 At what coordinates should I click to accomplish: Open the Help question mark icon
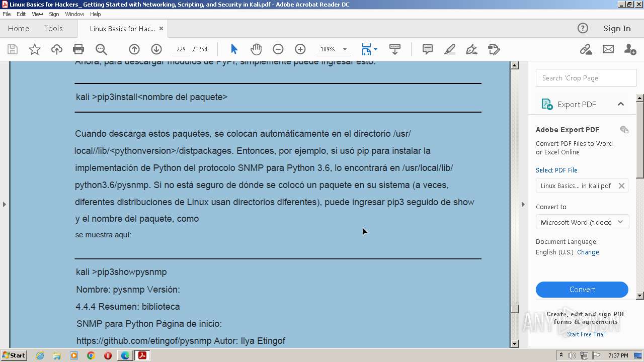pyautogui.click(x=583, y=28)
